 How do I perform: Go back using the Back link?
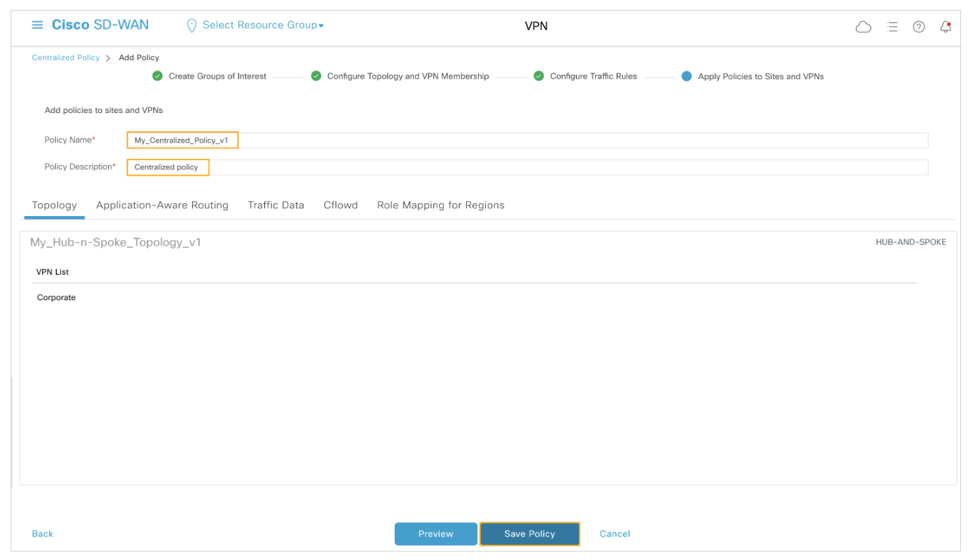pos(42,534)
